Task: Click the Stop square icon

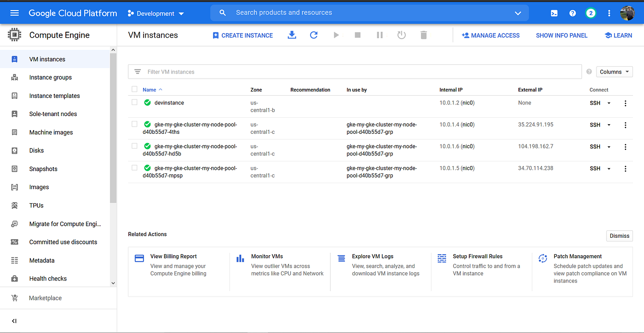Action: [358, 35]
